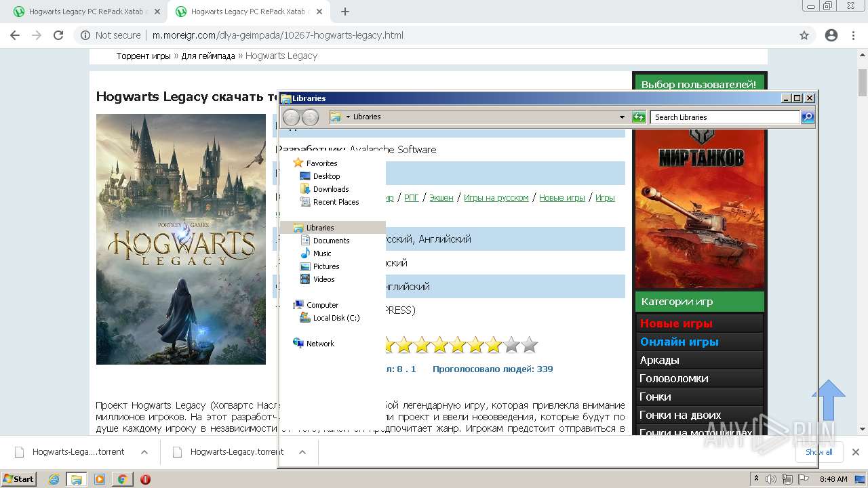
Task: Open Chrome profile avatar menu
Action: pos(831,35)
